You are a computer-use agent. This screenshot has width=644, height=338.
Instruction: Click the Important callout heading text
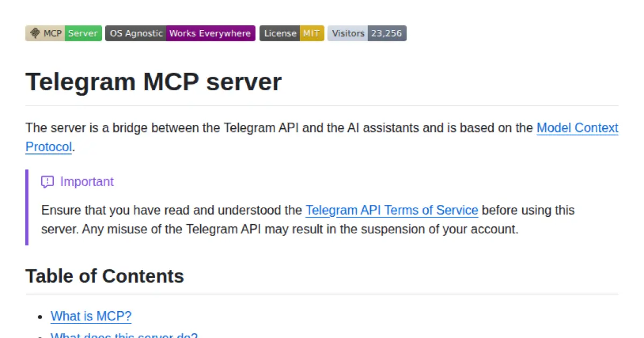[87, 182]
